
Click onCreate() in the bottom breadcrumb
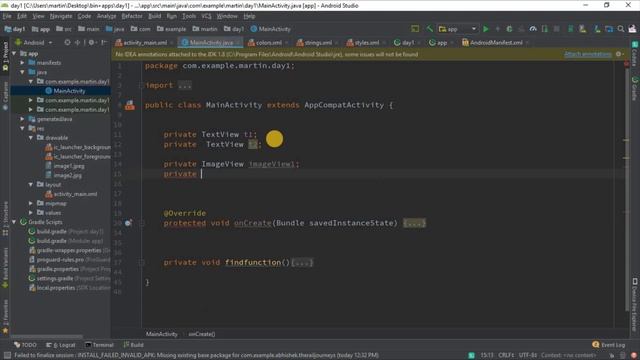(202, 334)
